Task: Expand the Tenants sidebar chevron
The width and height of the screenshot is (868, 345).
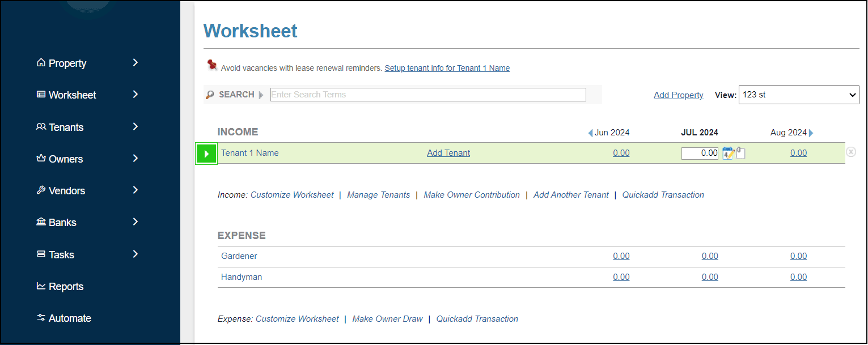Action: click(136, 127)
